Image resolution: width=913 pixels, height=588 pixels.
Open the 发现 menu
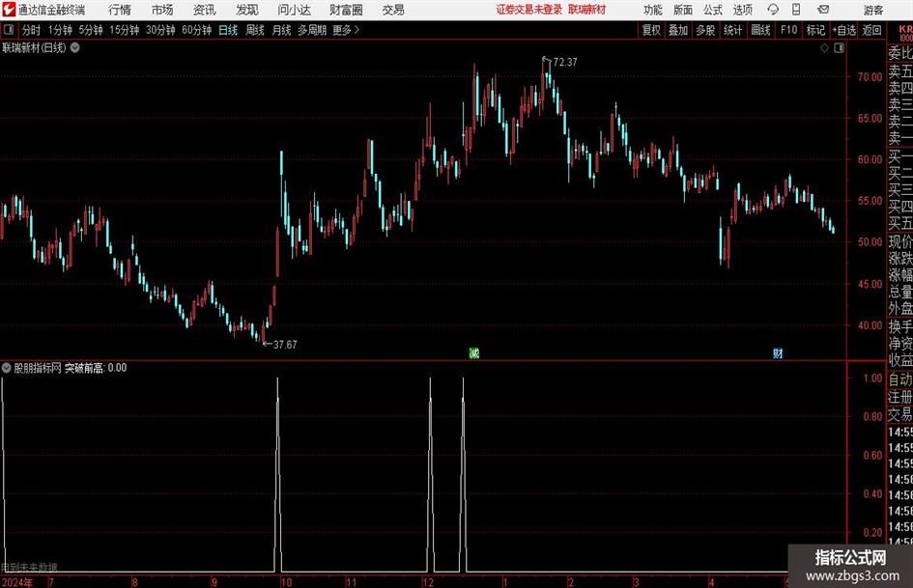(x=247, y=10)
